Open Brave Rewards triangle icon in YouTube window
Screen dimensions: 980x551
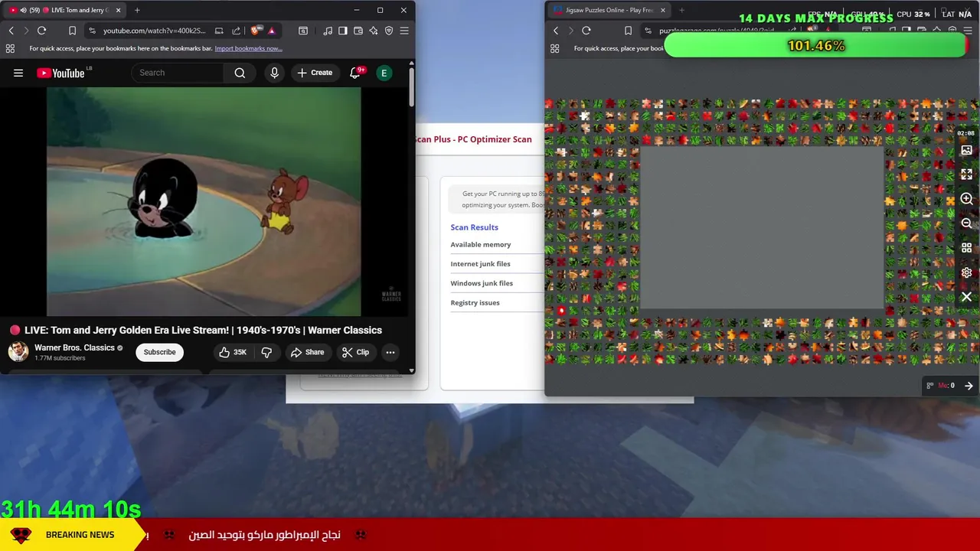[x=271, y=31]
